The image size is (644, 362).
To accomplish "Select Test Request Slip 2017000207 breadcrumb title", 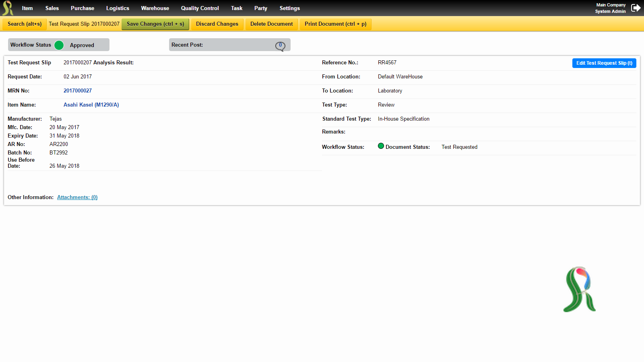I will (x=84, y=24).
